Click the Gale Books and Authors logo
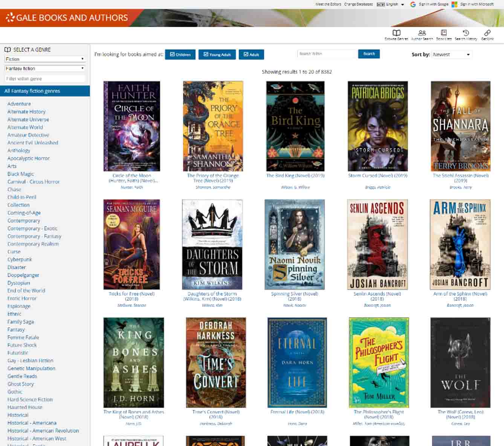Screen dimensions: 504x446 click(67, 17)
